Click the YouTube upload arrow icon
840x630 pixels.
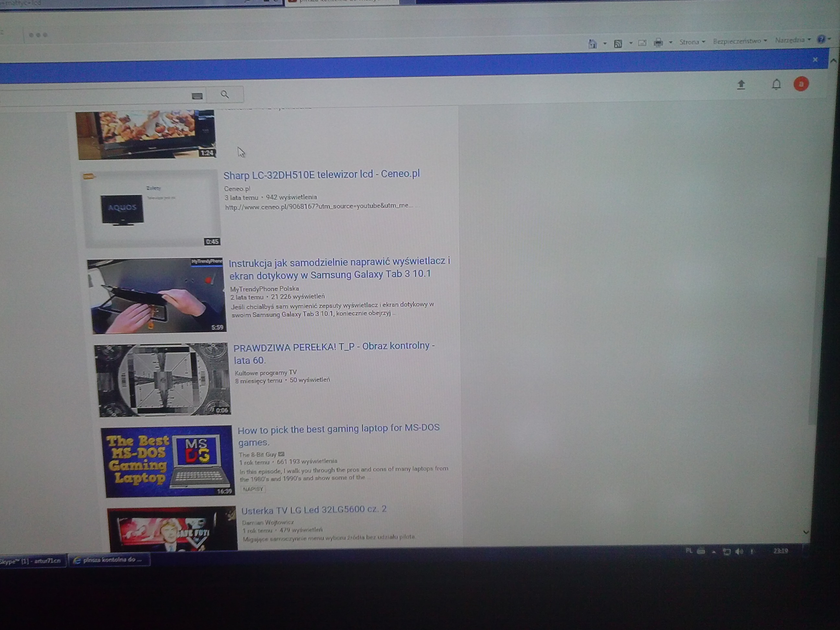coord(741,85)
